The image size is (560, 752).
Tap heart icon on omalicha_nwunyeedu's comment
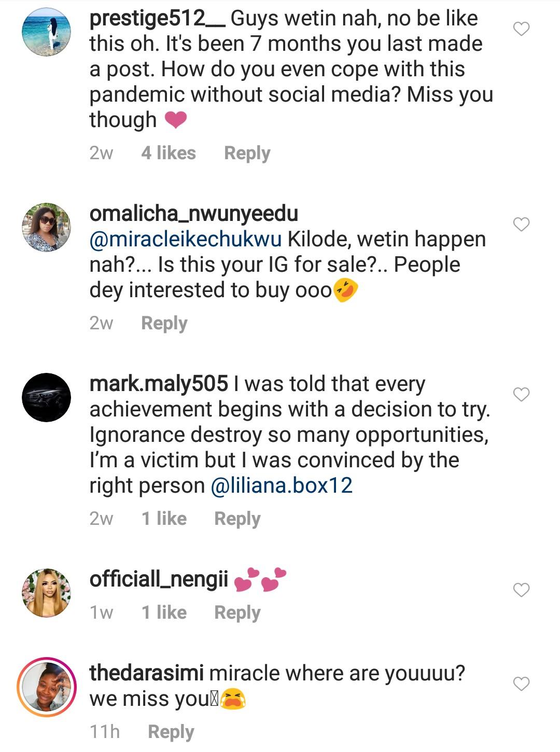click(x=521, y=225)
